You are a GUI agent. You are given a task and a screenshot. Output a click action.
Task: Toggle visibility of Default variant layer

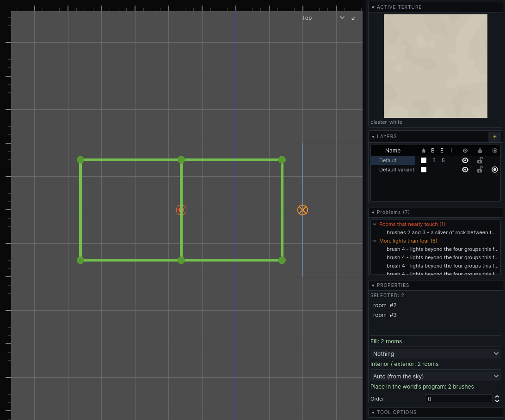[x=465, y=170]
